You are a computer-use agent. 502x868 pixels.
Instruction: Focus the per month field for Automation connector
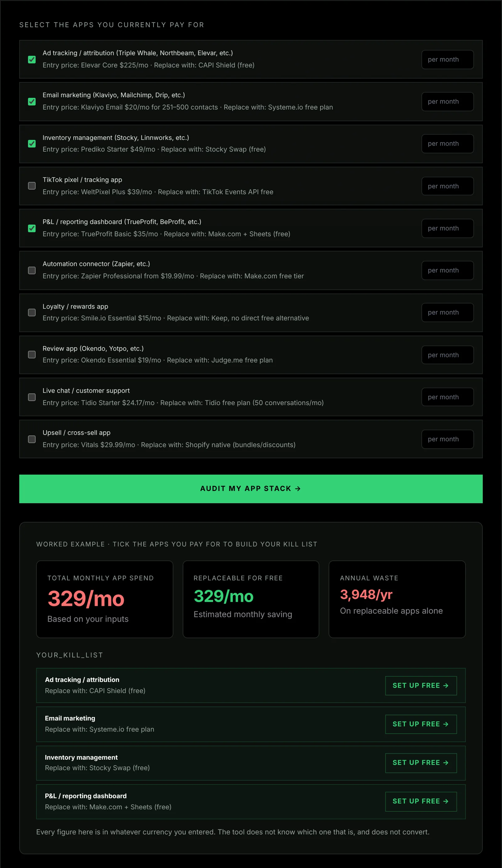pos(447,270)
